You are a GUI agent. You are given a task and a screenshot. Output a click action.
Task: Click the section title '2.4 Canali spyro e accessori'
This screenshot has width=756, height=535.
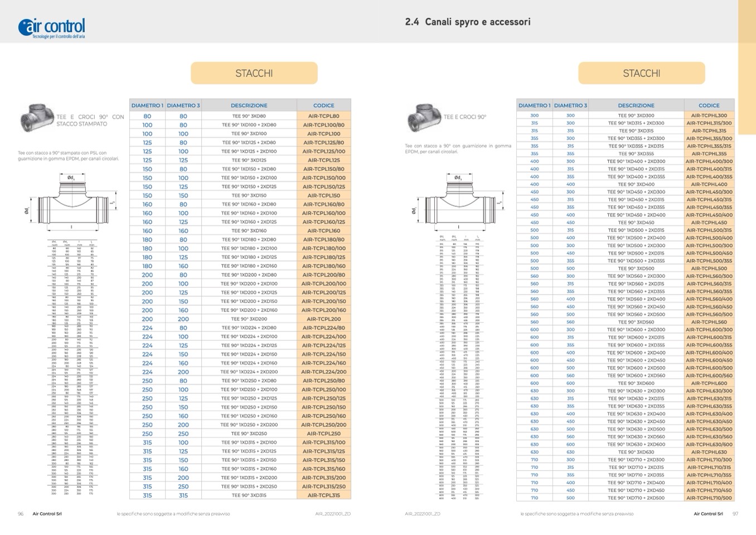click(467, 22)
